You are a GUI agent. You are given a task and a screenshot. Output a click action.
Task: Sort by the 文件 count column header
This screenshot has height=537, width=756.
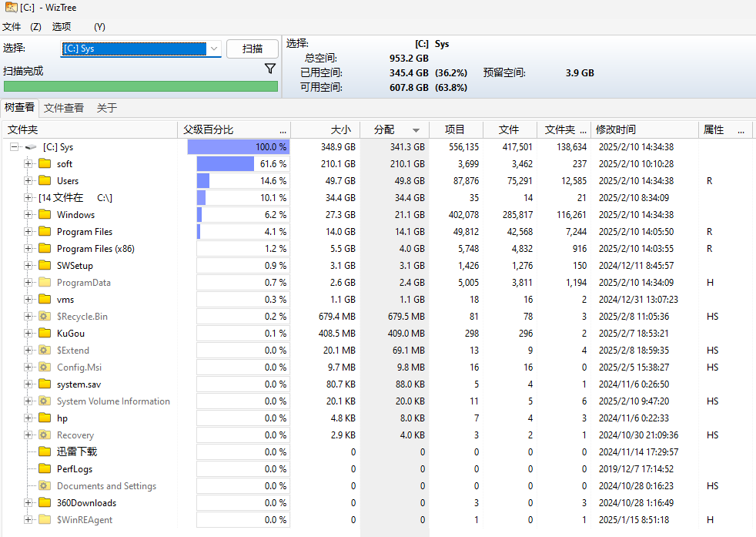click(510, 129)
